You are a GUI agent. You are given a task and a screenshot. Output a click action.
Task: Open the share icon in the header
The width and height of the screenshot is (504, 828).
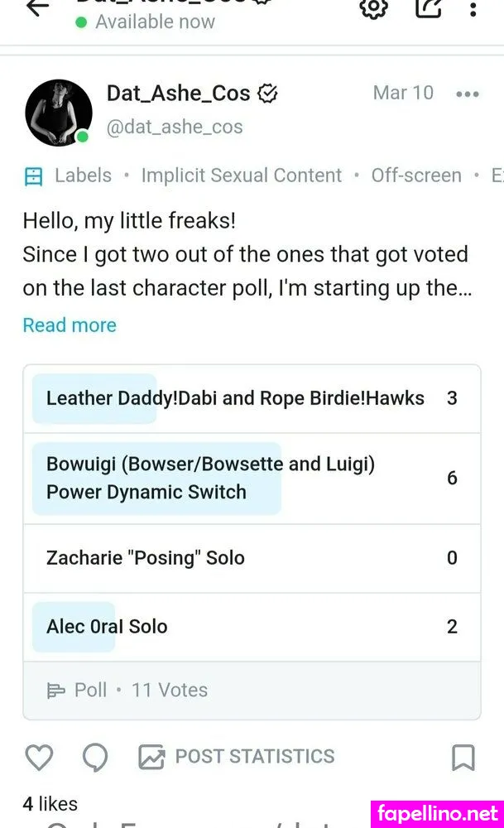428,9
